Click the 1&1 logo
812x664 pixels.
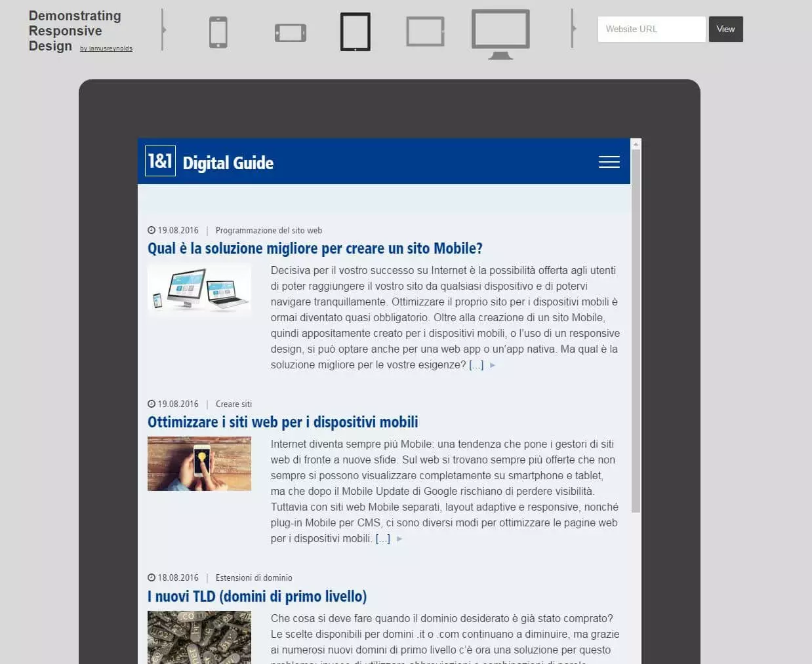(x=160, y=161)
